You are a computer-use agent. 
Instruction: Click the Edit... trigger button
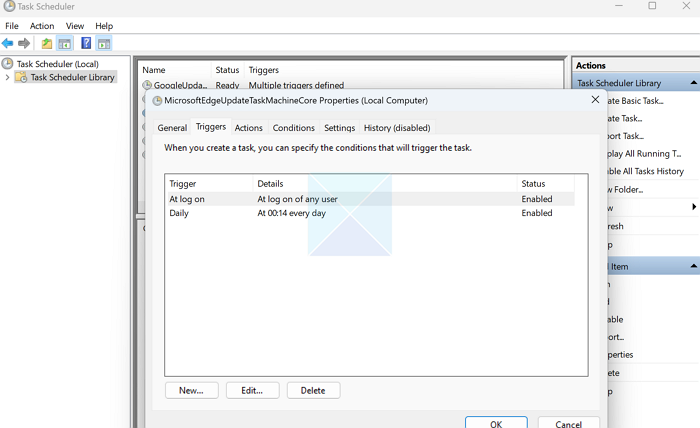253,391
